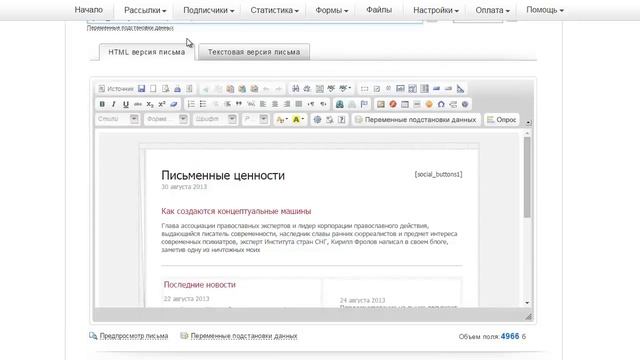Insert a Hidden Field icon
Screen dimensions: 640x360
click(460, 89)
